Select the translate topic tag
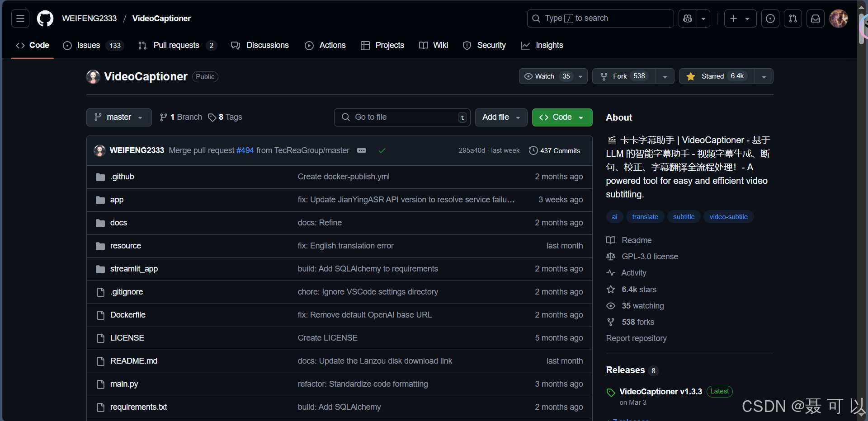This screenshot has height=421, width=868. pyautogui.click(x=645, y=217)
